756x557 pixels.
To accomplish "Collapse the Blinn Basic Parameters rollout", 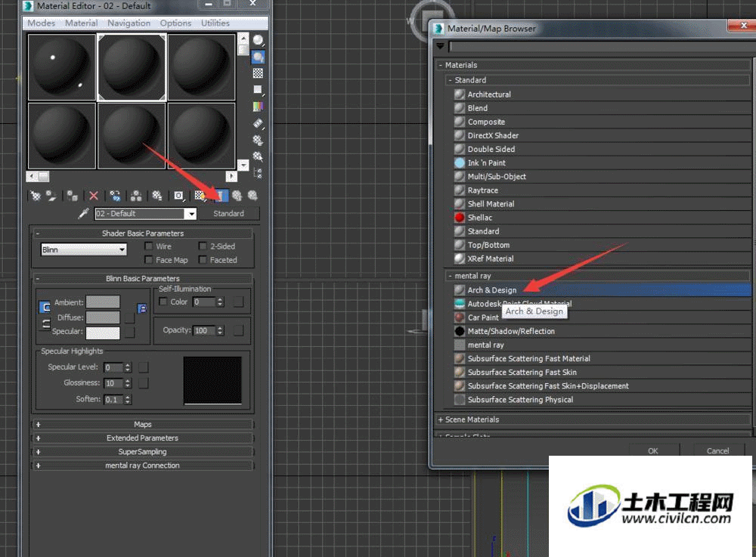I will (143, 278).
